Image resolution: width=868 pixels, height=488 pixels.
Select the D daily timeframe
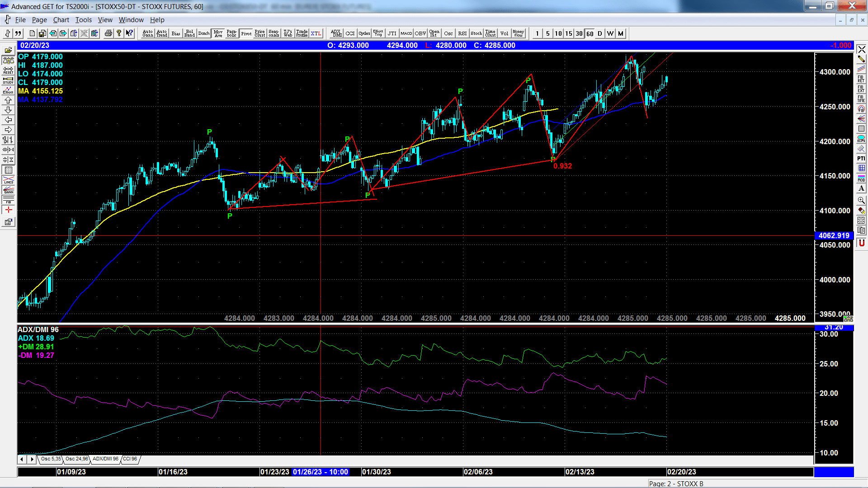(600, 33)
